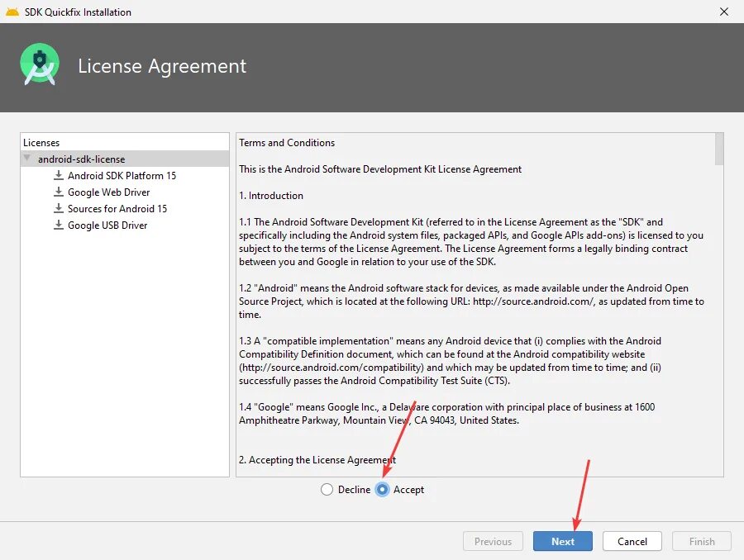Select Google Web Driver entry
The image size is (744, 560).
tap(108, 192)
